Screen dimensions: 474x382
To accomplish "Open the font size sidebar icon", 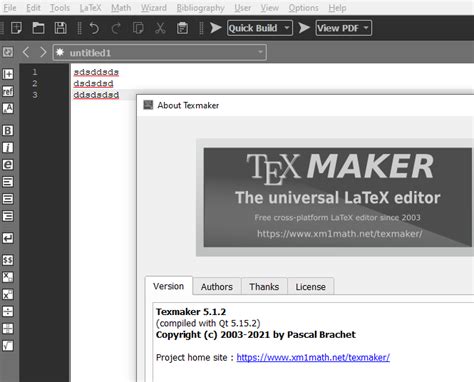I will coord(8,108).
